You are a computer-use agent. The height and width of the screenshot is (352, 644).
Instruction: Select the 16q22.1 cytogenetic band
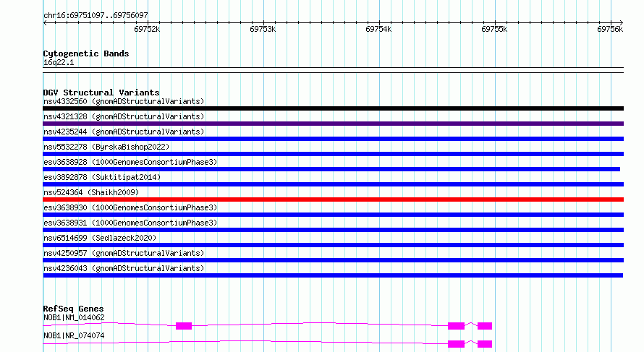(x=333, y=70)
